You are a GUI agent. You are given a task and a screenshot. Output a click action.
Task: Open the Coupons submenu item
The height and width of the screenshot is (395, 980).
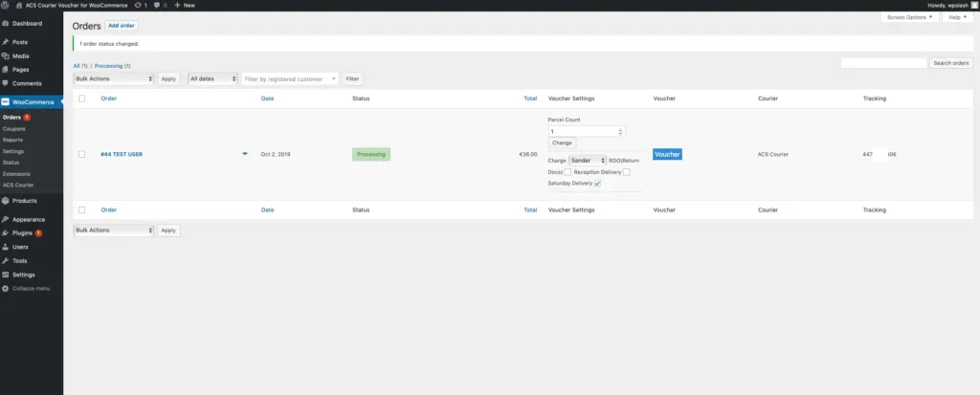coord(13,128)
